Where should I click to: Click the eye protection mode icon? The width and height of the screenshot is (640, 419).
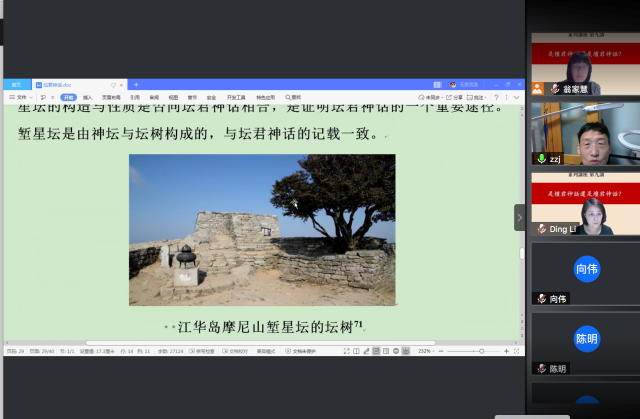(405, 351)
